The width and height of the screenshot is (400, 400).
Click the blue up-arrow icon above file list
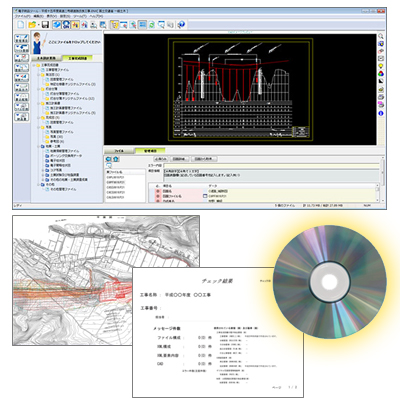116,159
